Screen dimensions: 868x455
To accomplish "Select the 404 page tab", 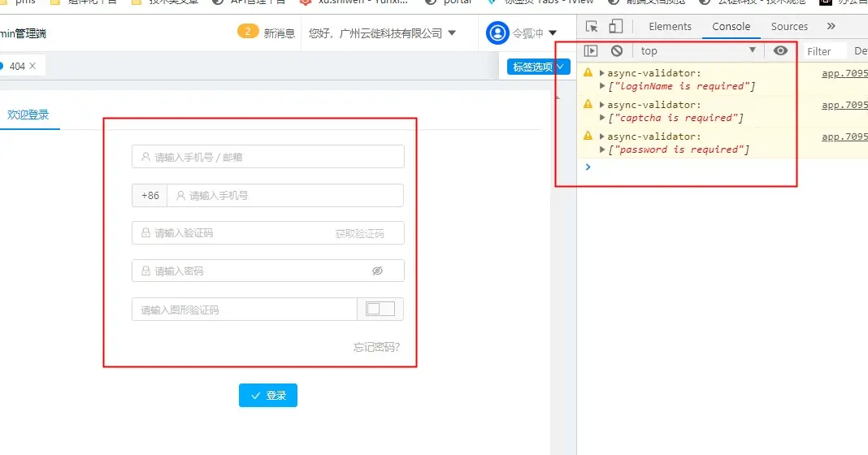I will click(x=16, y=66).
